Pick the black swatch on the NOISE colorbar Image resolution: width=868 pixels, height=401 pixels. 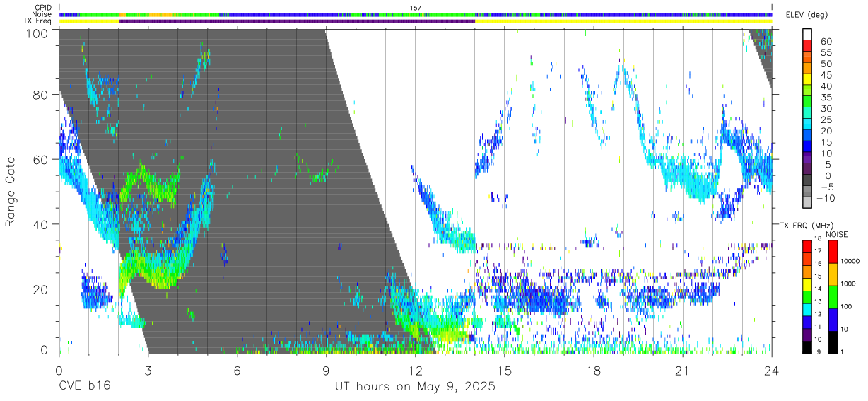coord(833,341)
